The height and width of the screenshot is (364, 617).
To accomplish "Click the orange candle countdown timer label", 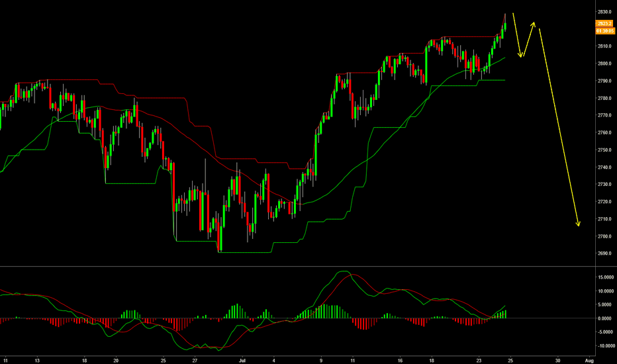I will click(605, 30).
